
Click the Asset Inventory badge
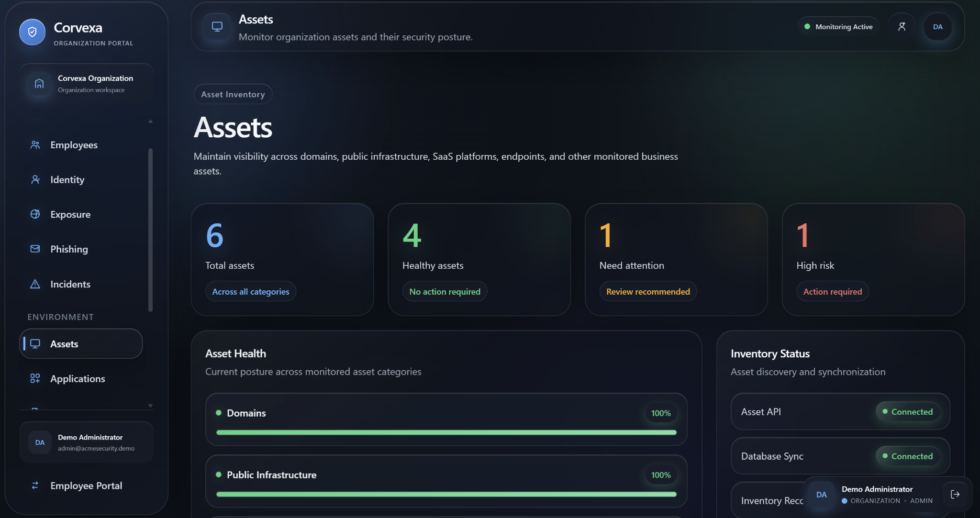click(x=233, y=94)
